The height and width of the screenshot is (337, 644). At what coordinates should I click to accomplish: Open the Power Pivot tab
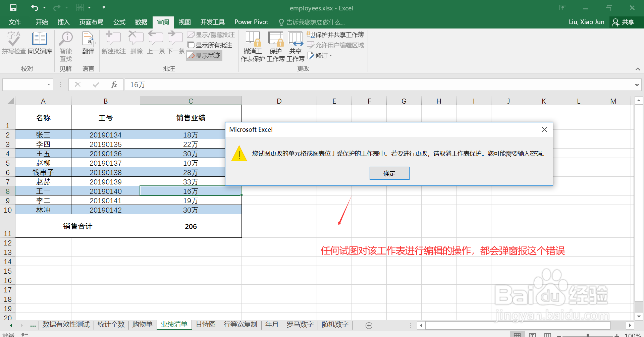251,22
